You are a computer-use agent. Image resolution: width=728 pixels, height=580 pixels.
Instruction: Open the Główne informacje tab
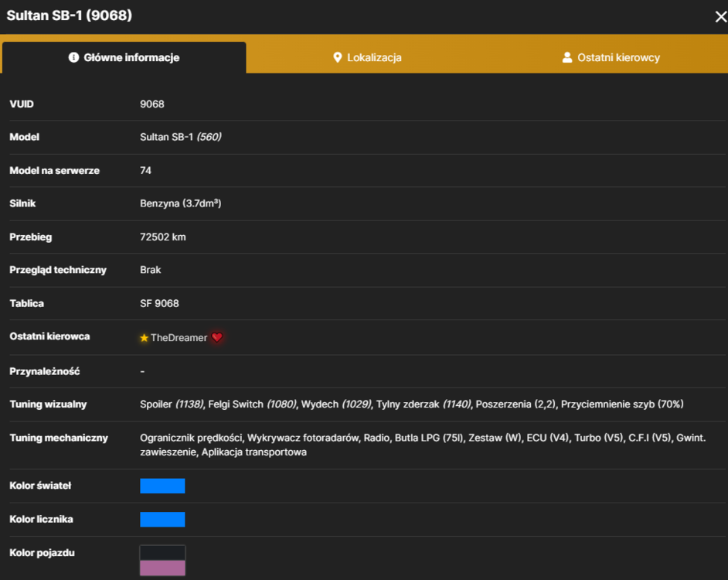[x=124, y=58]
